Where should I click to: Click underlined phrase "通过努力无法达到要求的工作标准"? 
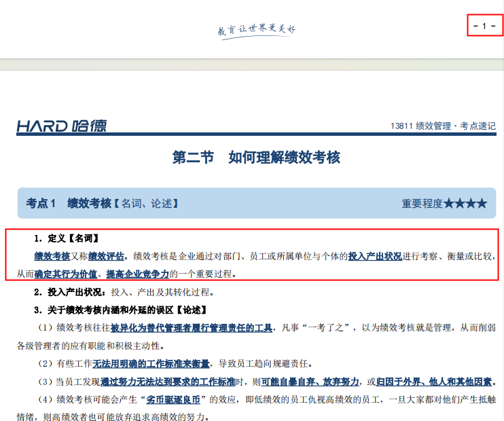(168, 382)
